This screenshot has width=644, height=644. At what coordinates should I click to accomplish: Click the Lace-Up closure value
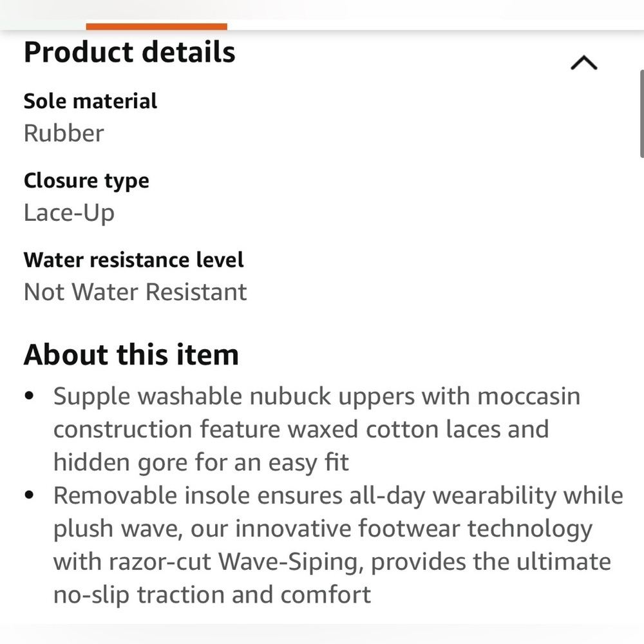(69, 213)
